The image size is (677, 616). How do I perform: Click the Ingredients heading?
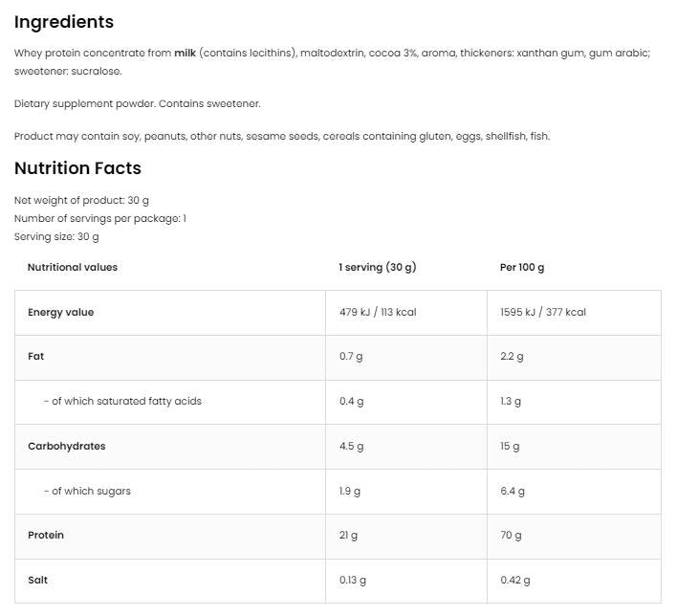pyautogui.click(x=64, y=22)
